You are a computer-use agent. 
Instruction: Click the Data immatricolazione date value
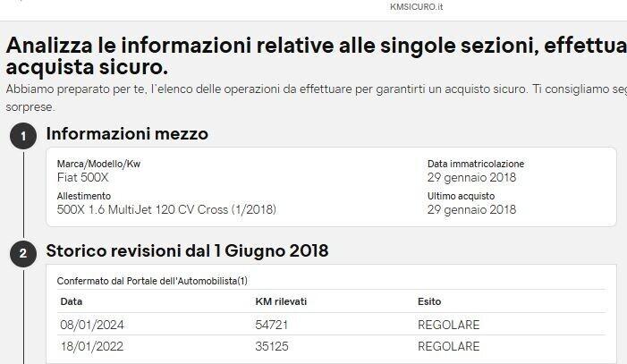471,177
